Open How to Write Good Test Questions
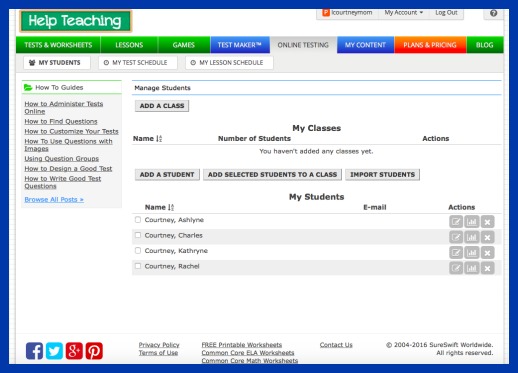 pos(63,182)
